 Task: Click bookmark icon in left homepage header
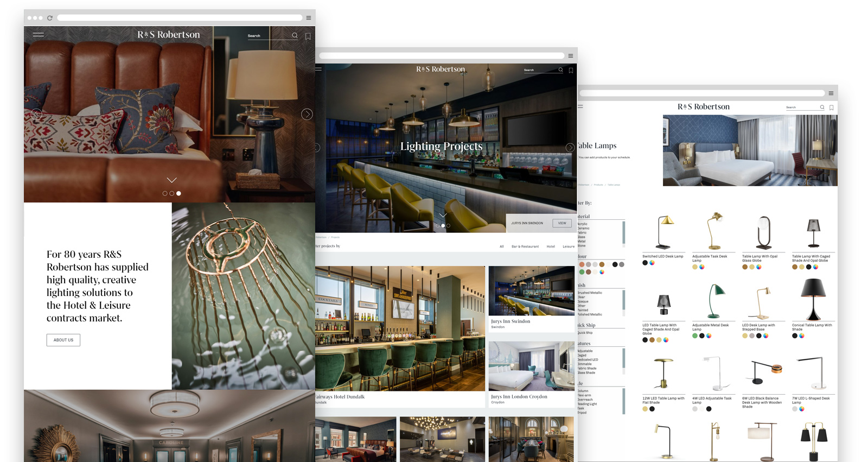coord(308,36)
